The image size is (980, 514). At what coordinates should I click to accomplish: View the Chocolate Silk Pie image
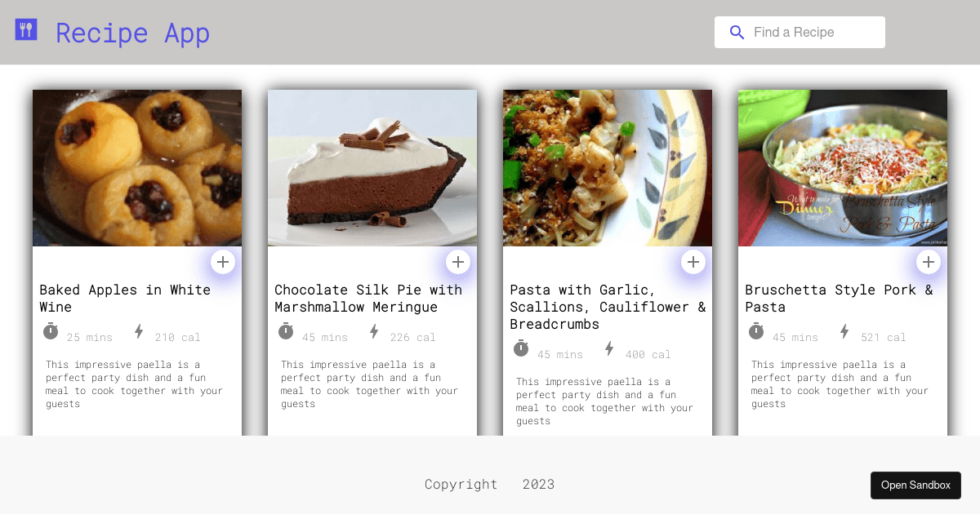click(x=372, y=168)
